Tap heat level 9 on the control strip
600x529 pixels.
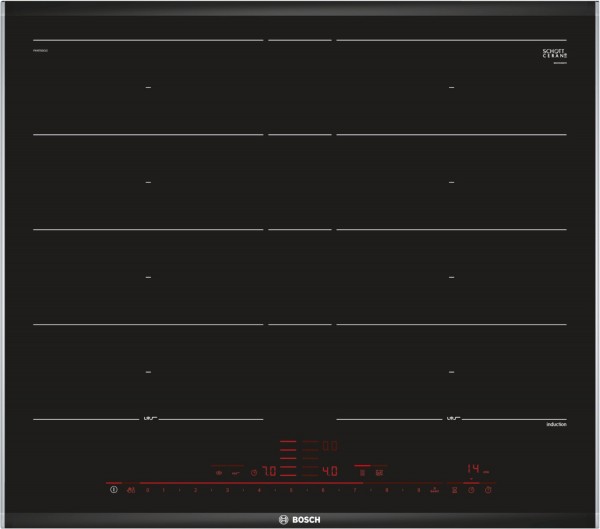click(x=418, y=490)
